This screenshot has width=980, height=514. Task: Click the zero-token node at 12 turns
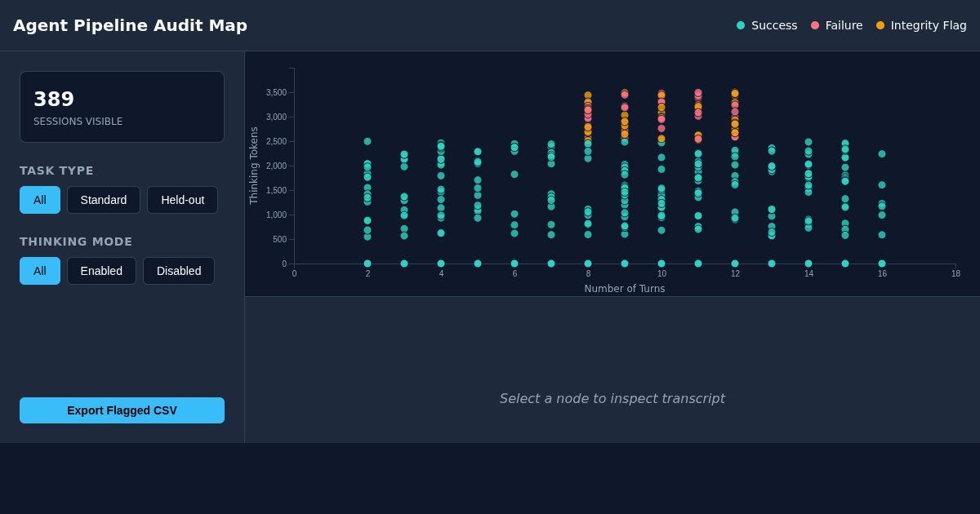[735, 264]
